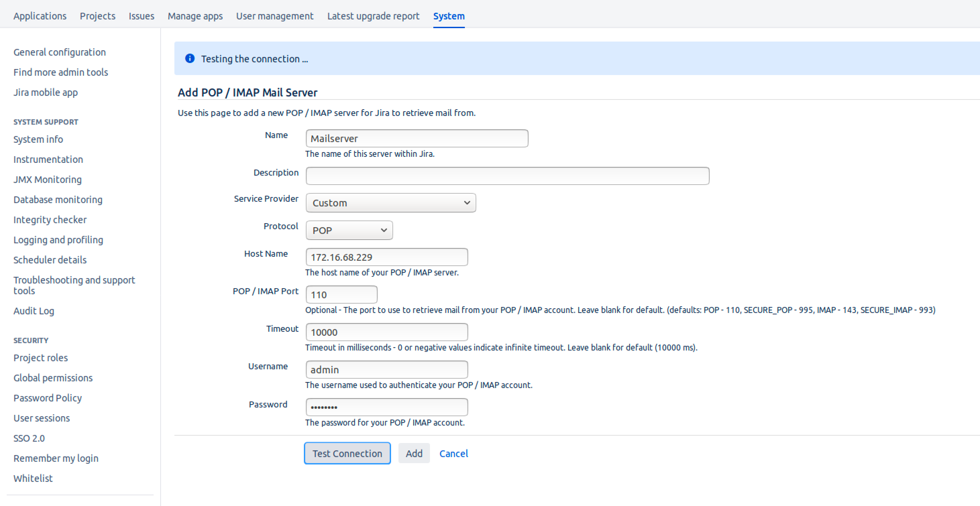Open Global permissions page
Viewport: 980px width, 506px height.
53,378
